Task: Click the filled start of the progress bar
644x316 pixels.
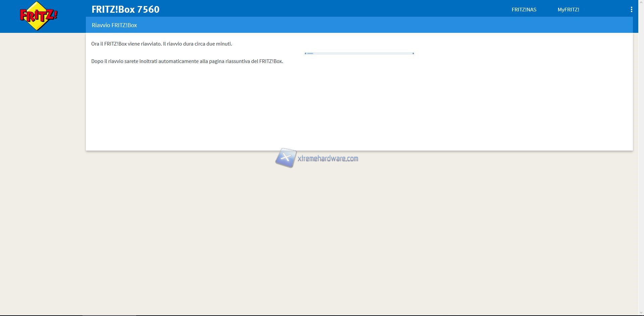Action: pyautogui.click(x=309, y=53)
